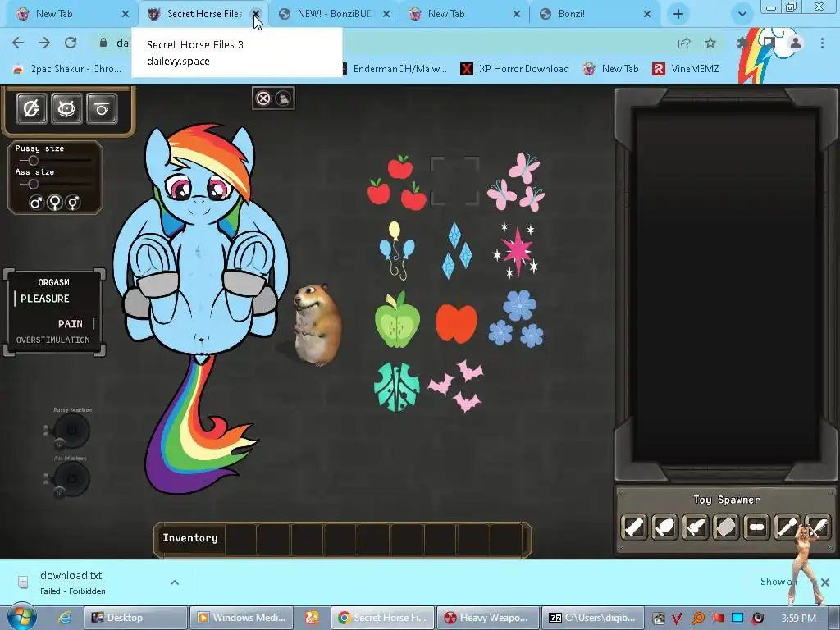Viewport: 840px width, 630px height.
Task: Open a new tab with the plus button
Action: click(678, 14)
